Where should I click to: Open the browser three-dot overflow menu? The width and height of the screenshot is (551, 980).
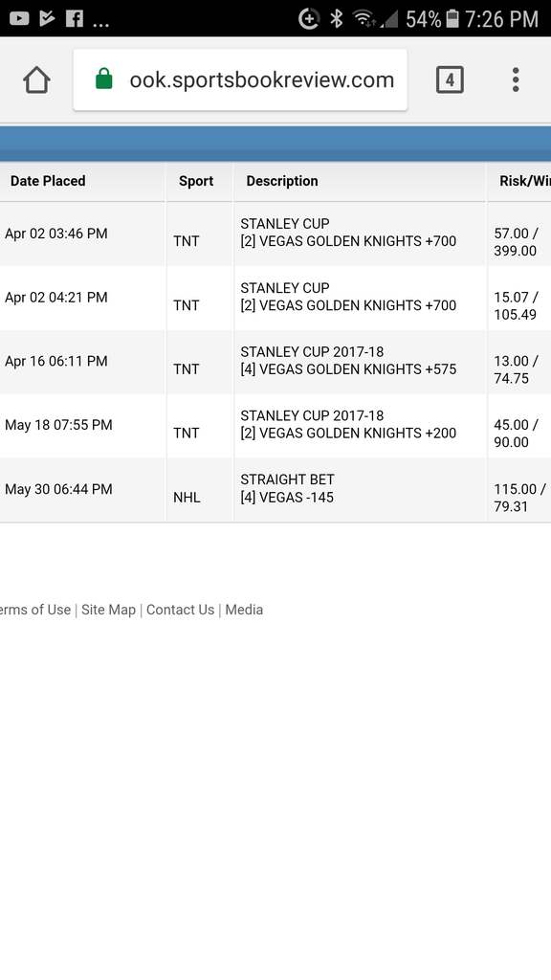click(x=516, y=80)
